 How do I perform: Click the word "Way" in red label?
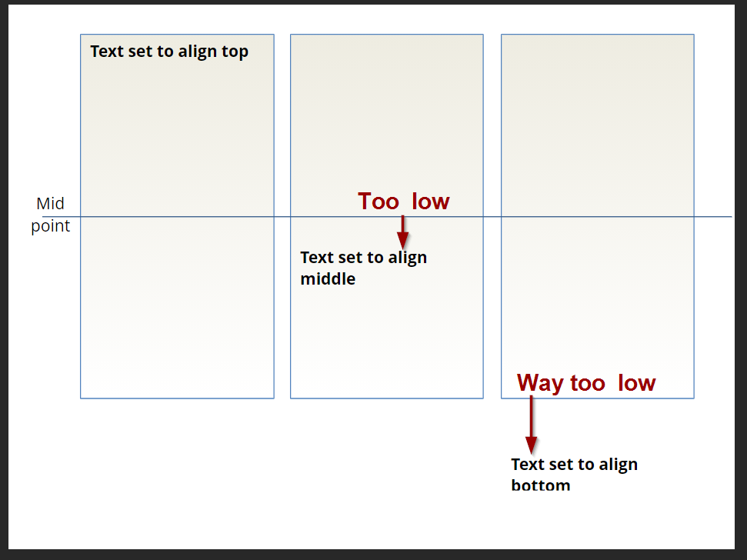pos(541,382)
